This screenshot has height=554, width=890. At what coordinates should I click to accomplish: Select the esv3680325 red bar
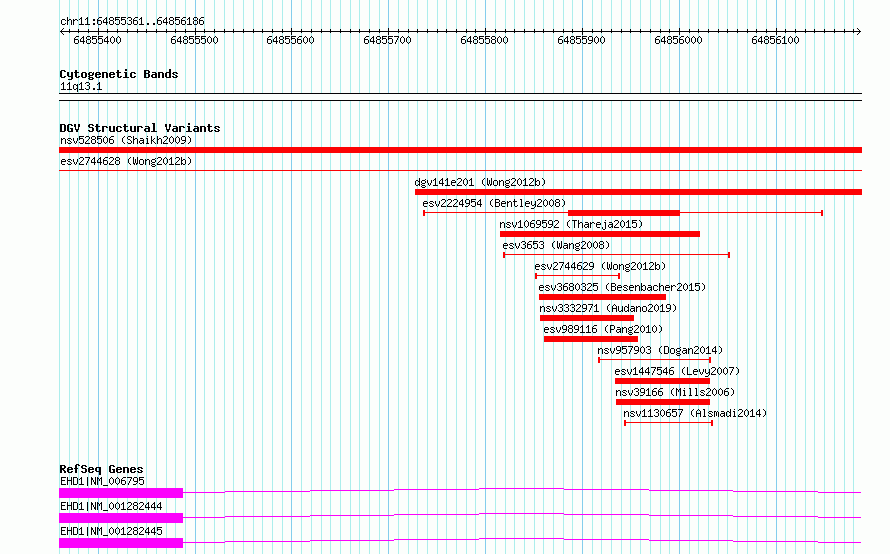click(602, 297)
